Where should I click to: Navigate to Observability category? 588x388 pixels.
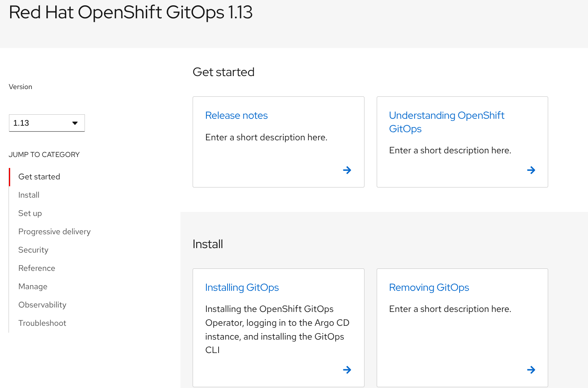point(42,305)
